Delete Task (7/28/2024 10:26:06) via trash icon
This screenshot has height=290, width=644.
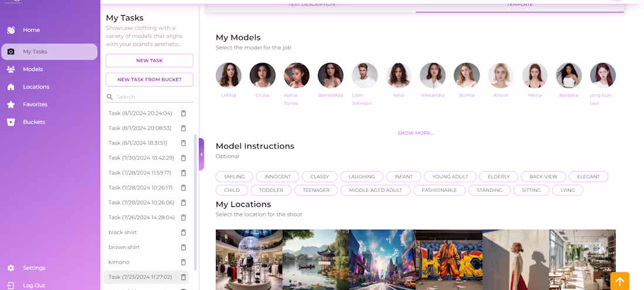pyautogui.click(x=184, y=202)
